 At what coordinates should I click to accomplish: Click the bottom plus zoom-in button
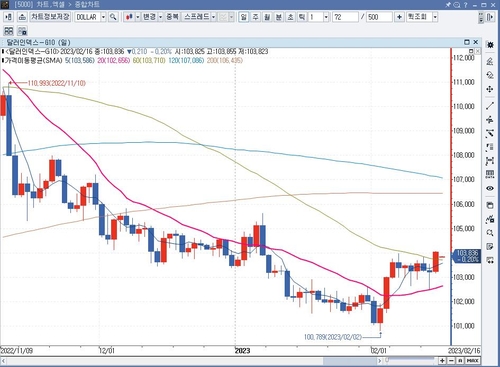point(442,361)
